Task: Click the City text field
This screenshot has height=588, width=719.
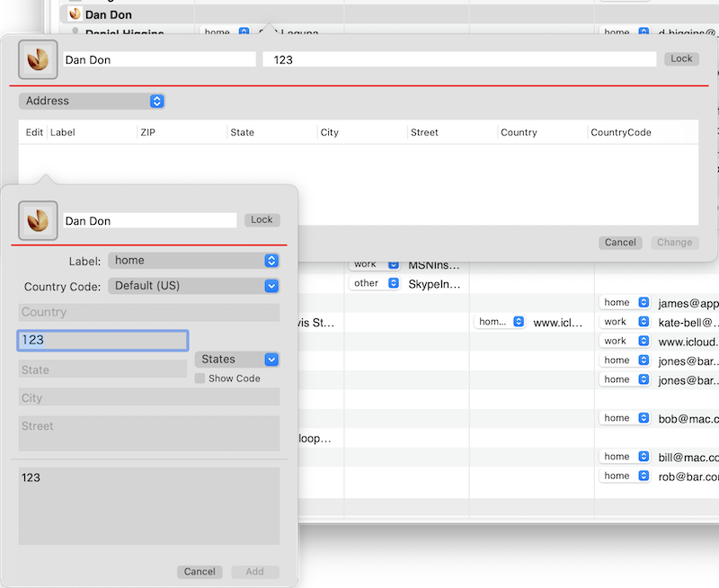Action: [149, 397]
